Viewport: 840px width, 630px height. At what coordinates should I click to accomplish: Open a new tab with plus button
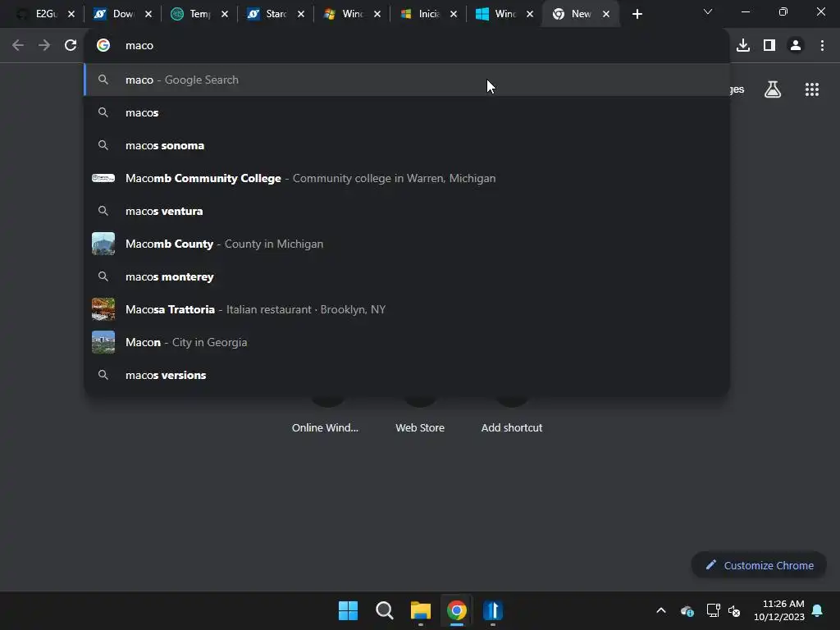click(x=637, y=14)
